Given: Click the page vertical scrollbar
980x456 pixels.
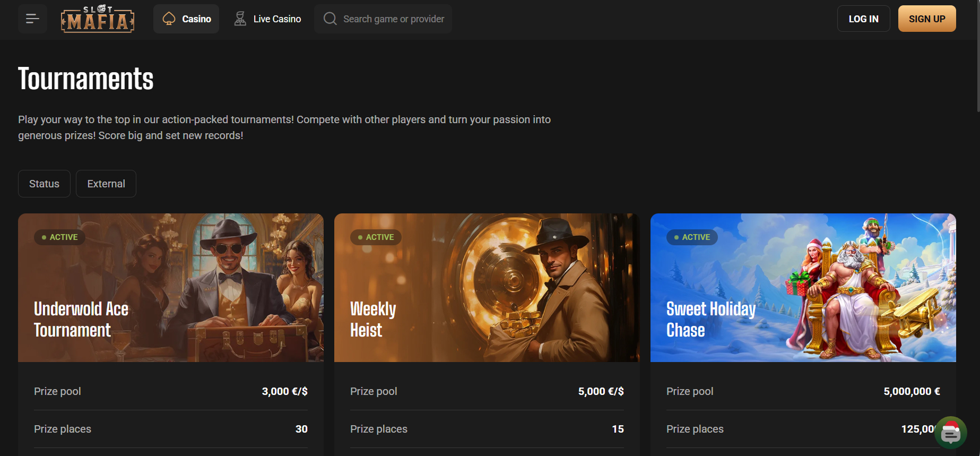Looking at the screenshot, I should (978, 57).
